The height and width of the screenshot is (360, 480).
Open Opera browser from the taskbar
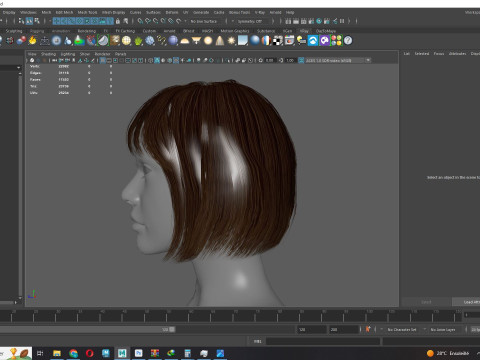tap(89, 353)
